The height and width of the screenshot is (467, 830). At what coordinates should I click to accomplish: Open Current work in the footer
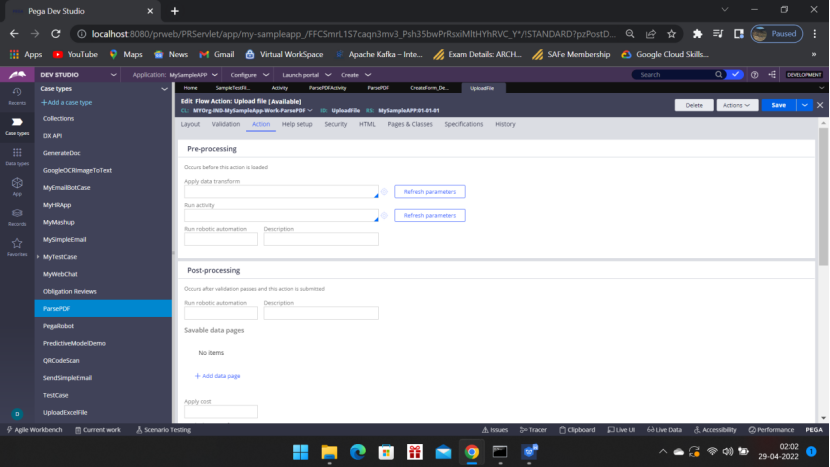point(98,429)
